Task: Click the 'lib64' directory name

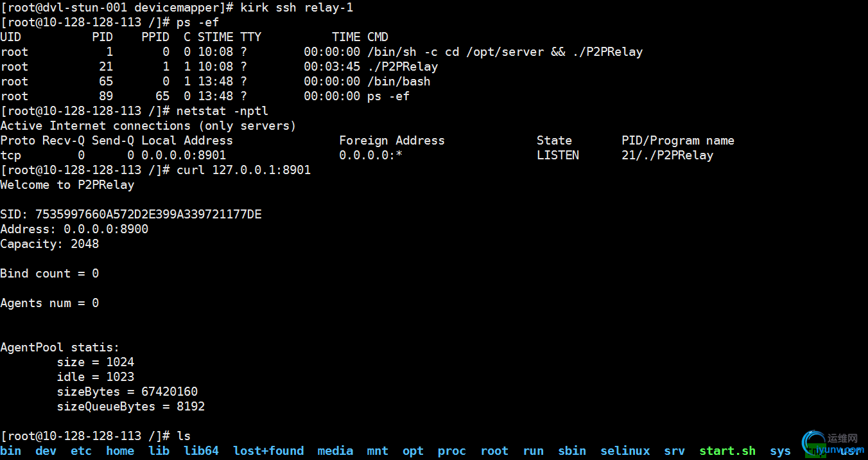Action: (x=202, y=451)
